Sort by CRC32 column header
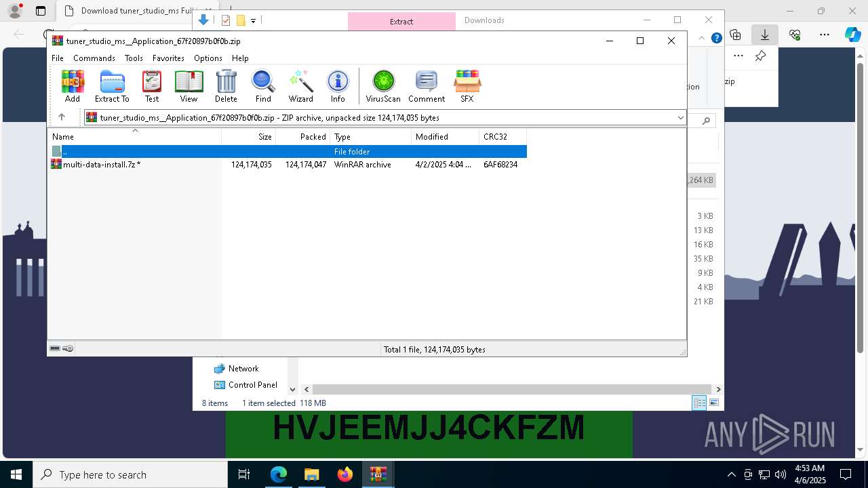This screenshot has width=868, height=488. click(x=503, y=137)
